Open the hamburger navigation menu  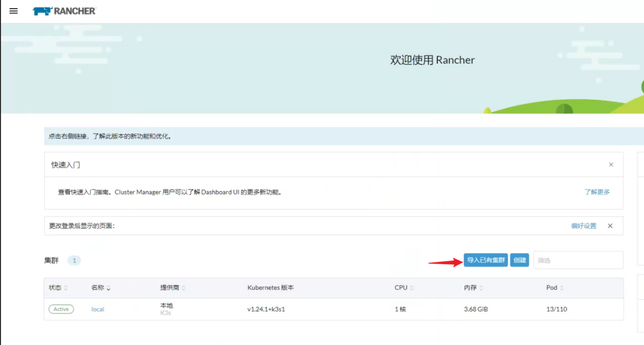(14, 11)
